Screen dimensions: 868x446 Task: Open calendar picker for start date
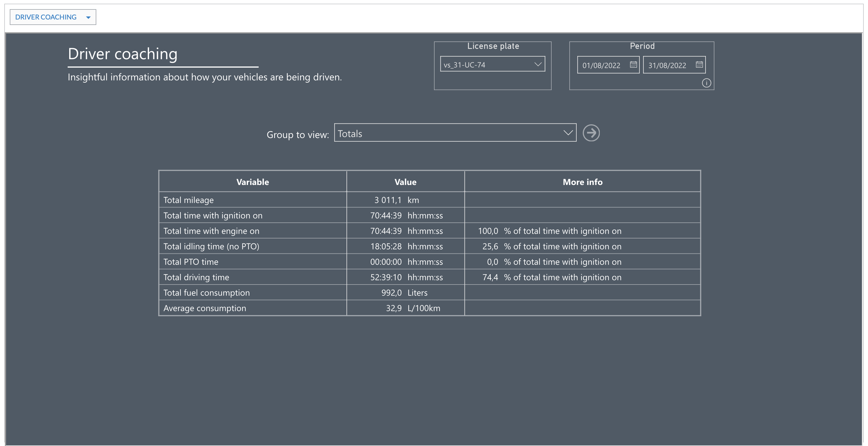pyautogui.click(x=634, y=64)
